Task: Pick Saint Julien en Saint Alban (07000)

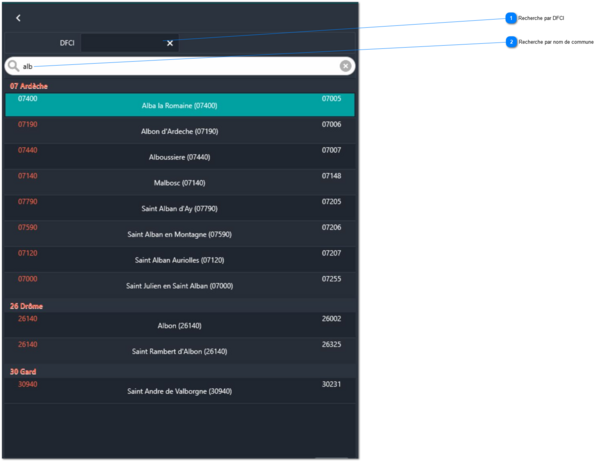Action: pos(180,286)
